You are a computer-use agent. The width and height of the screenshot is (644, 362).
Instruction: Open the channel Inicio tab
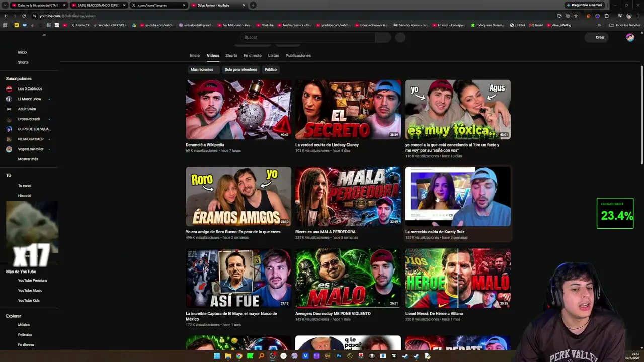click(195, 56)
